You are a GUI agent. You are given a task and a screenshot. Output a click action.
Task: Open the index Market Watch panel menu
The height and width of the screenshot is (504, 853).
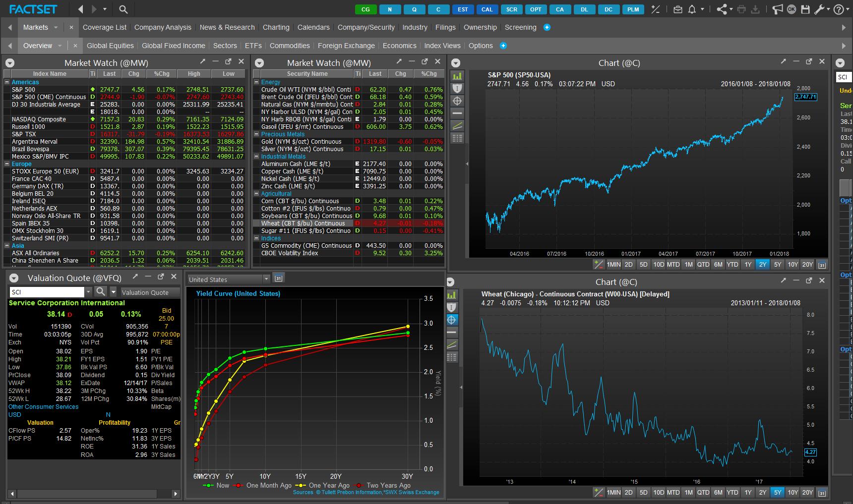pos(10,63)
